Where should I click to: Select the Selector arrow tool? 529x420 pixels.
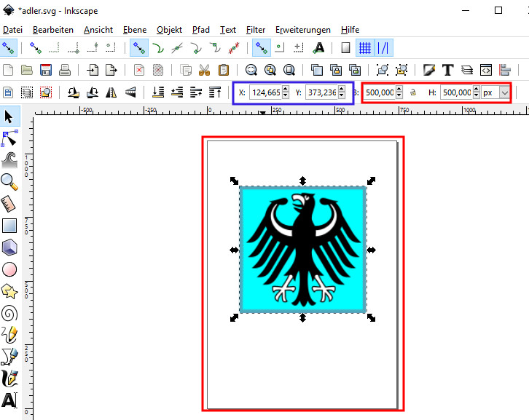click(x=9, y=116)
